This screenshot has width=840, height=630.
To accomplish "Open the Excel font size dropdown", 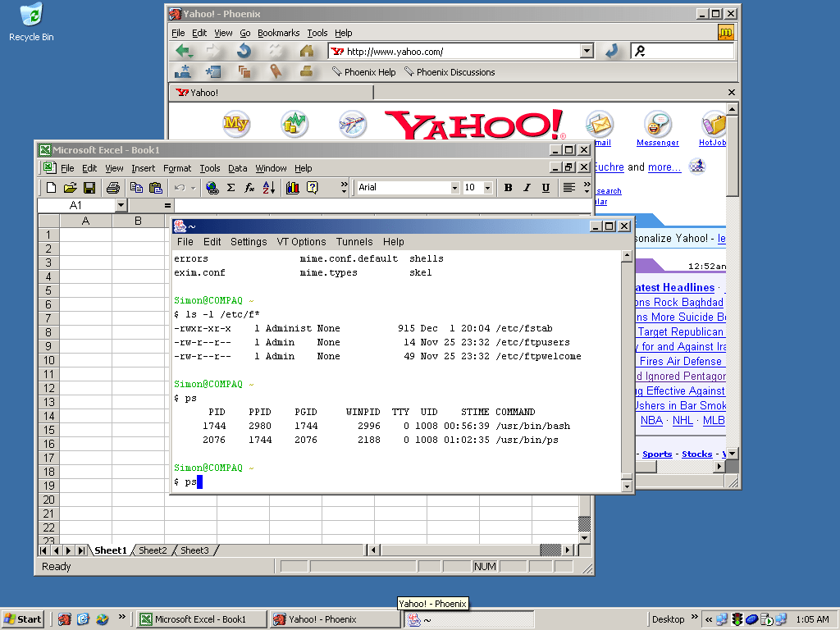I will [487, 188].
